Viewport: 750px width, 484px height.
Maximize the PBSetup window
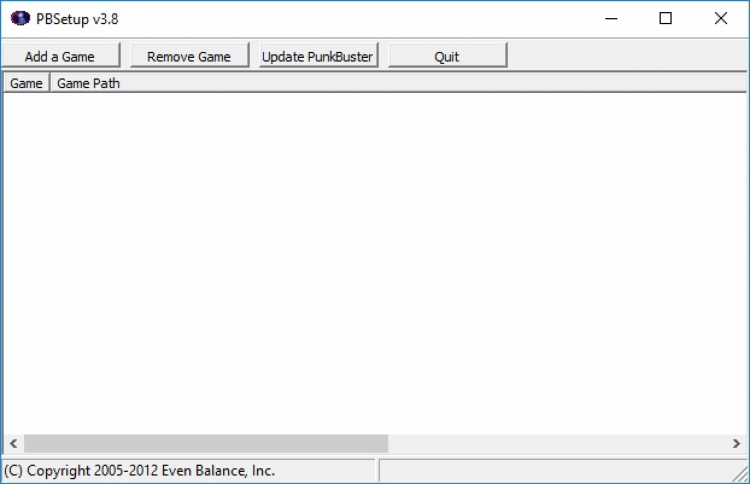point(665,19)
